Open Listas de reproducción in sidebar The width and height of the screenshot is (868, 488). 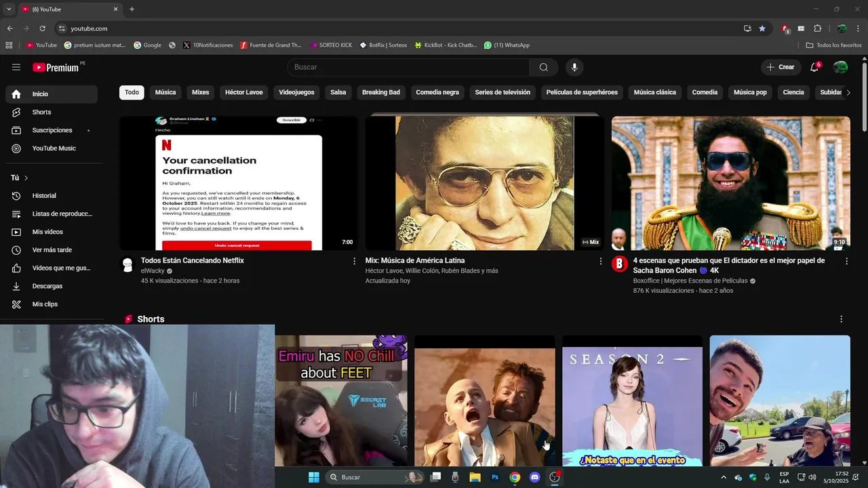52,213
